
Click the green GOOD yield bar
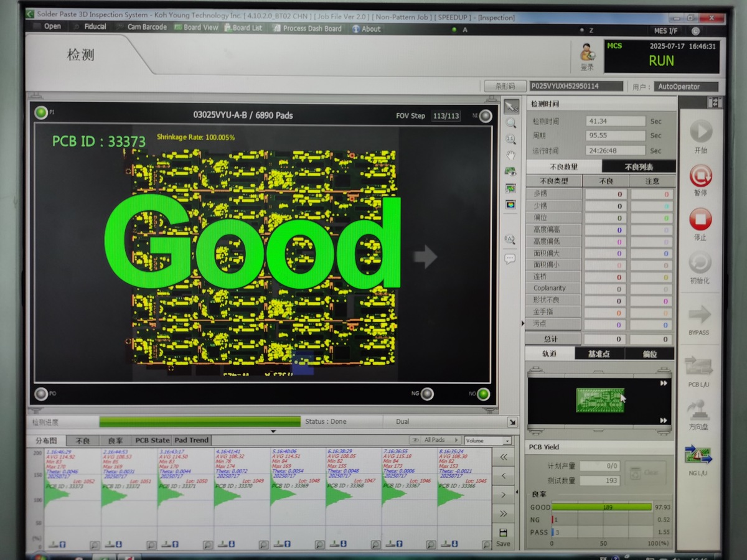coord(601,507)
